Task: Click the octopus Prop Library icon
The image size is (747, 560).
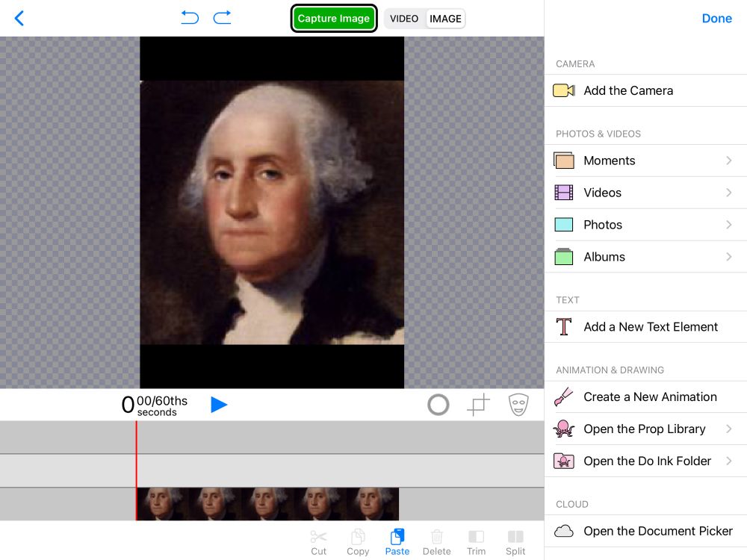Action: [563, 429]
